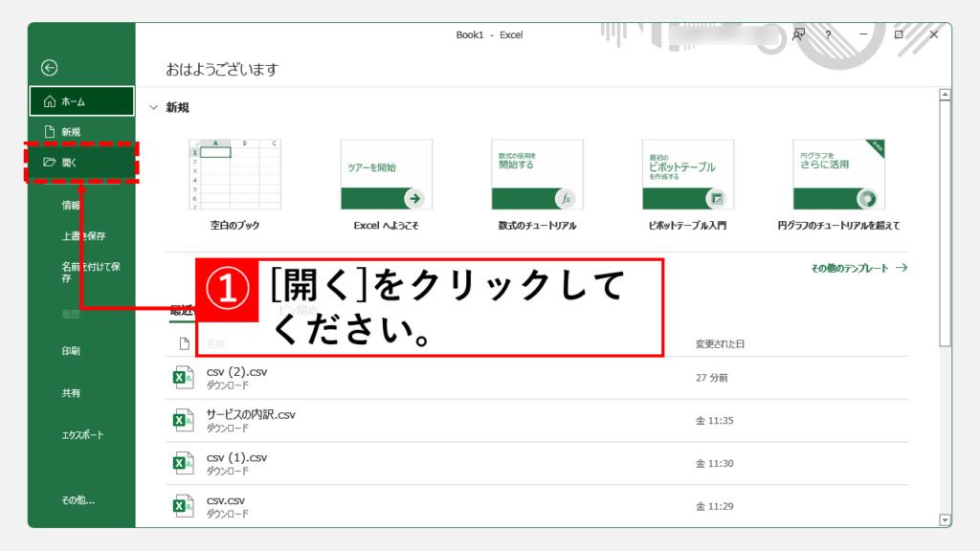The image size is (980, 551).
Task: Click the help question mark icon
Action: [x=828, y=34]
